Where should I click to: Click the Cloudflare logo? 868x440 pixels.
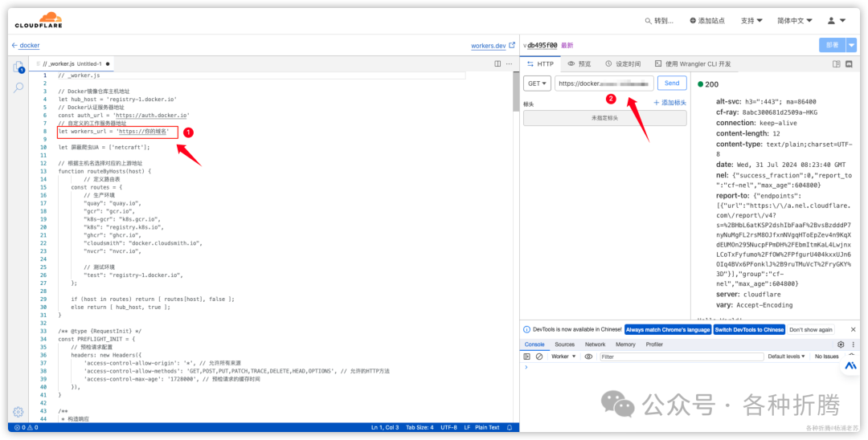tap(39, 20)
